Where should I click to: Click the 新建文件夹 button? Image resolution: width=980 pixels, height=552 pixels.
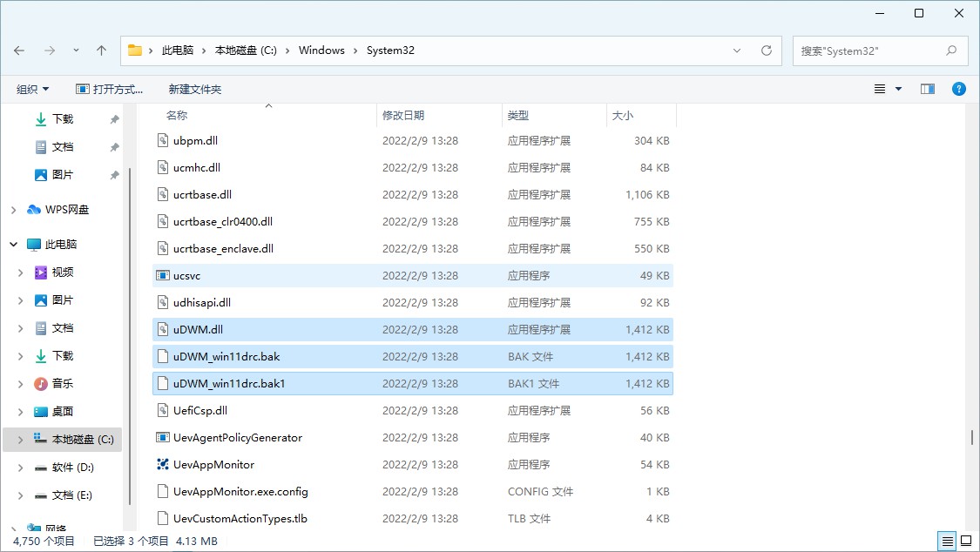195,89
